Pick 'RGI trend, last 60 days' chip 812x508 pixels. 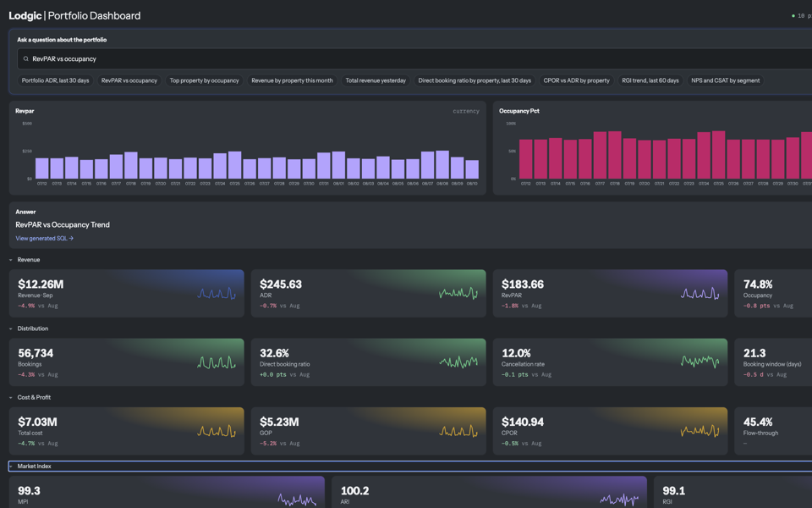point(650,80)
